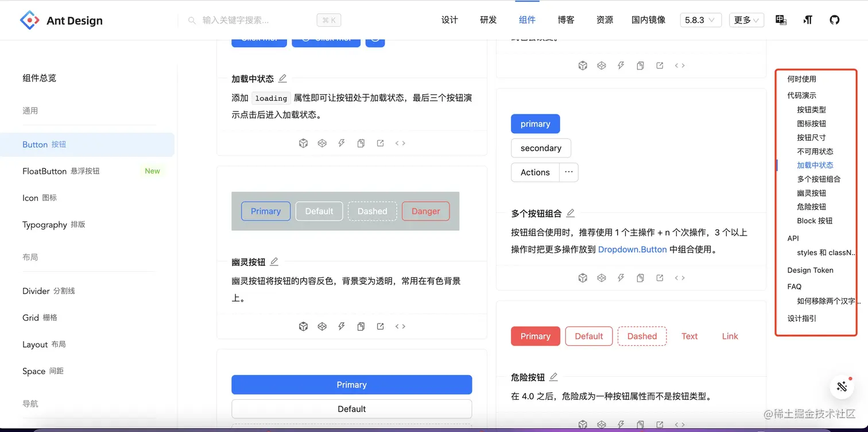Screen dimensions: 868x432
Task: Switch language with the 中 icon
Action: (x=781, y=20)
